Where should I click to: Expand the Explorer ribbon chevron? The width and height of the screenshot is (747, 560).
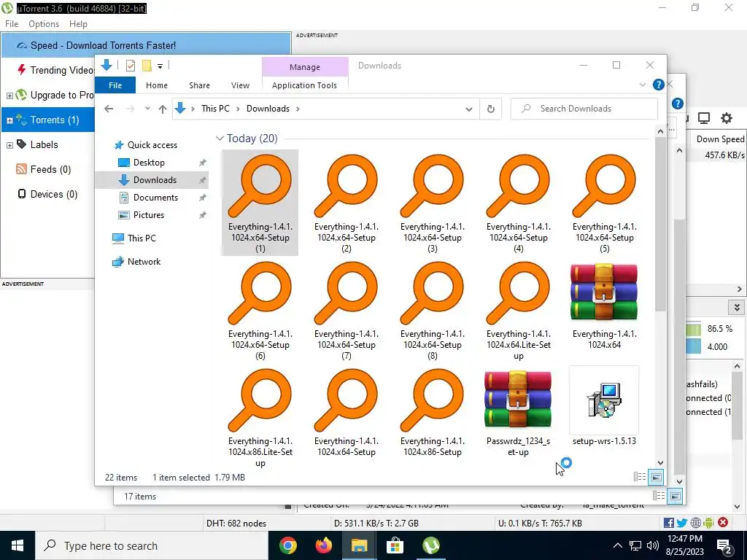(643, 85)
